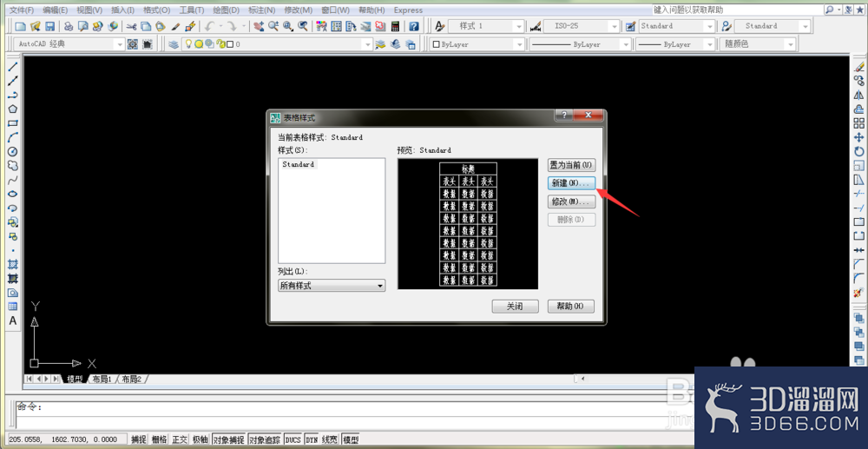Viewport: 868px width, 449px height.
Task: Toggle 对象追踪 object tracking
Action: pyautogui.click(x=265, y=439)
